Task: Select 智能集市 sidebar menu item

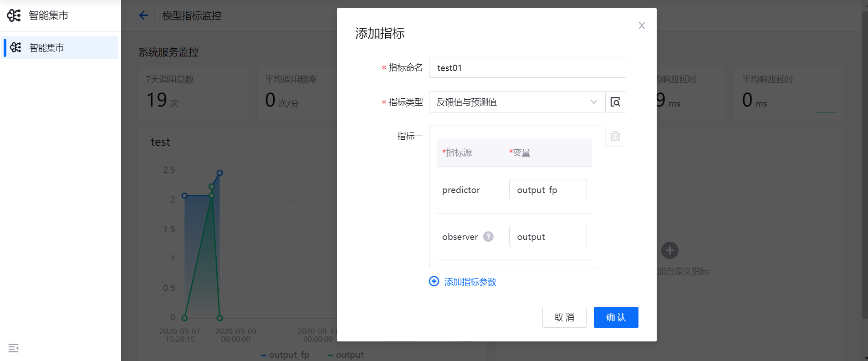Action: coord(60,48)
